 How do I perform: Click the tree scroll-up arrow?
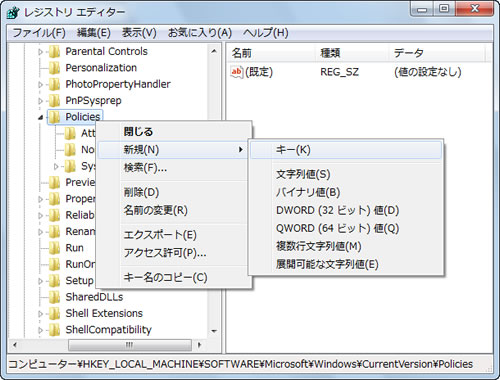(x=214, y=51)
